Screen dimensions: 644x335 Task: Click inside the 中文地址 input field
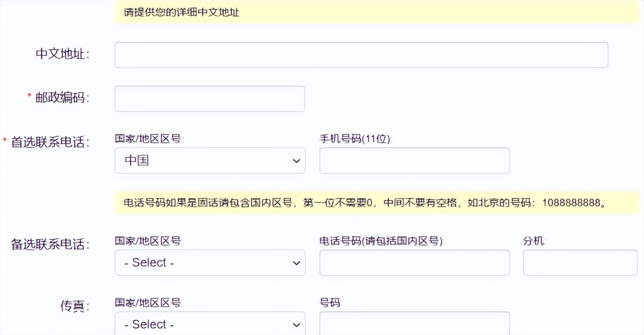[x=361, y=54]
